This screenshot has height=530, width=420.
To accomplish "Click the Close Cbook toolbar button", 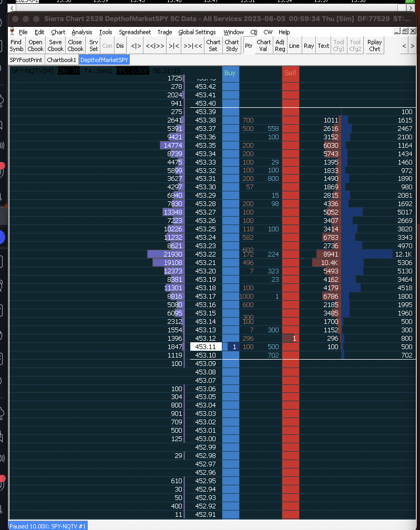I will click(75, 45).
